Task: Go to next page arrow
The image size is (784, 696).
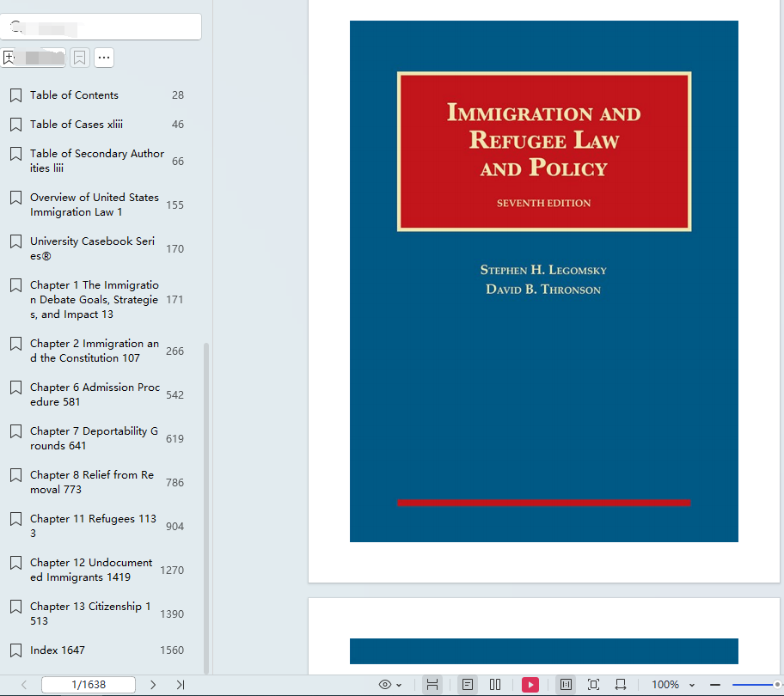Action: [x=153, y=685]
